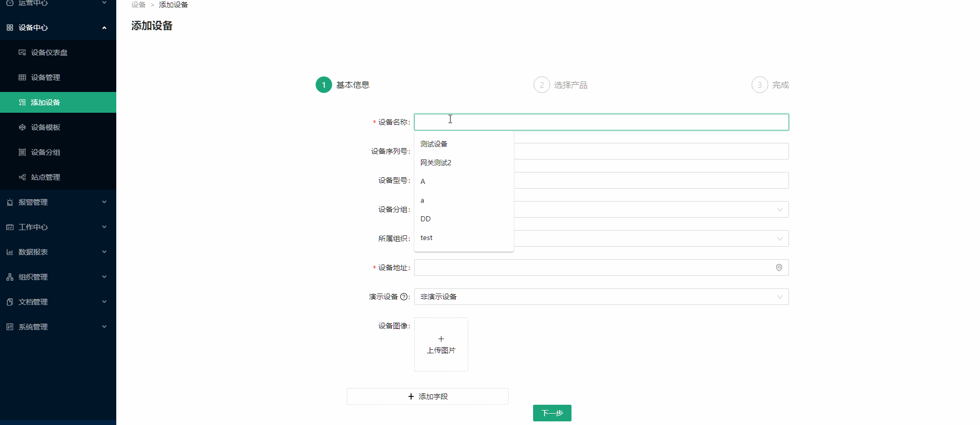Click the location pin icon in 设备地址 field

point(779,268)
